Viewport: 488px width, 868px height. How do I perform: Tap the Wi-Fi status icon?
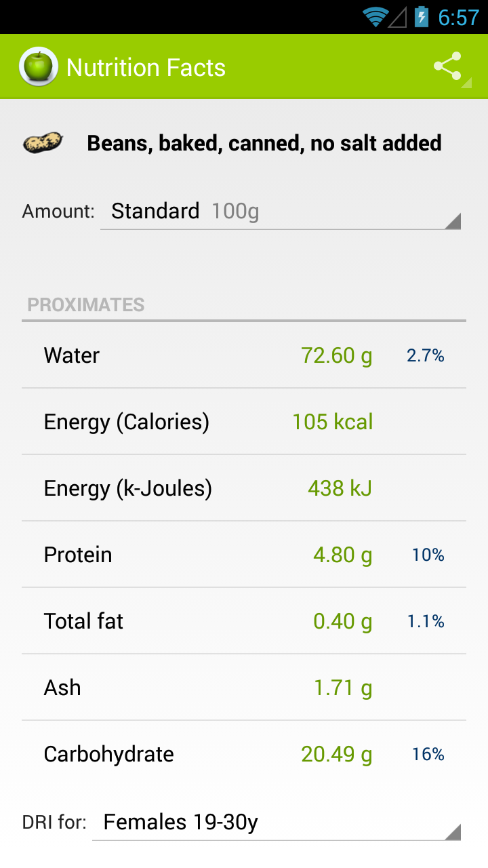374,17
